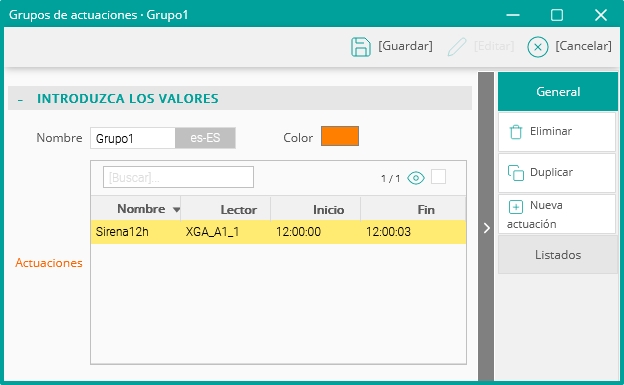Screen dimensions: 624x385
Task: Click the Inicio column header
Action: [316, 209]
